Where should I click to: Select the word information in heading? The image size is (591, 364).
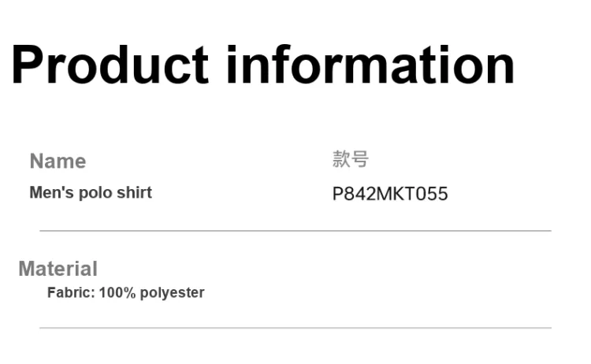pyautogui.click(x=370, y=65)
